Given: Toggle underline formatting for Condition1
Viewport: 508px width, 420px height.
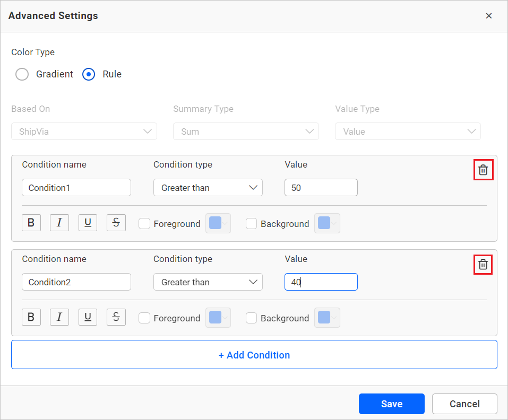Looking at the screenshot, I should (x=88, y=223).
